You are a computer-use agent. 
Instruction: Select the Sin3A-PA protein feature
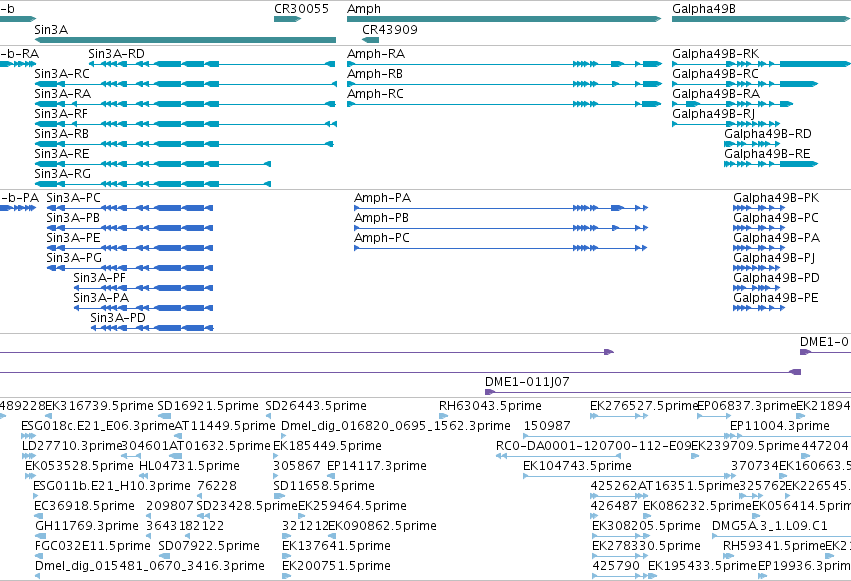(x=143, y=308)
